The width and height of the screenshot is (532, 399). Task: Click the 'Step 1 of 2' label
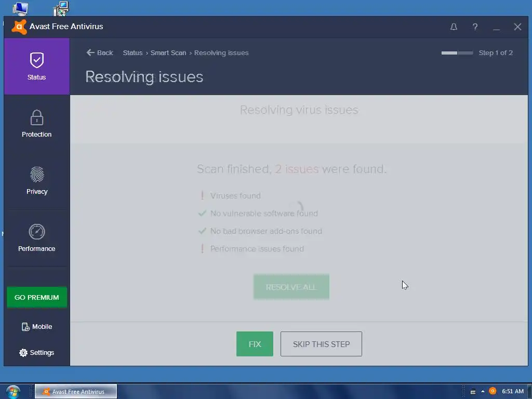click(495, 52)
